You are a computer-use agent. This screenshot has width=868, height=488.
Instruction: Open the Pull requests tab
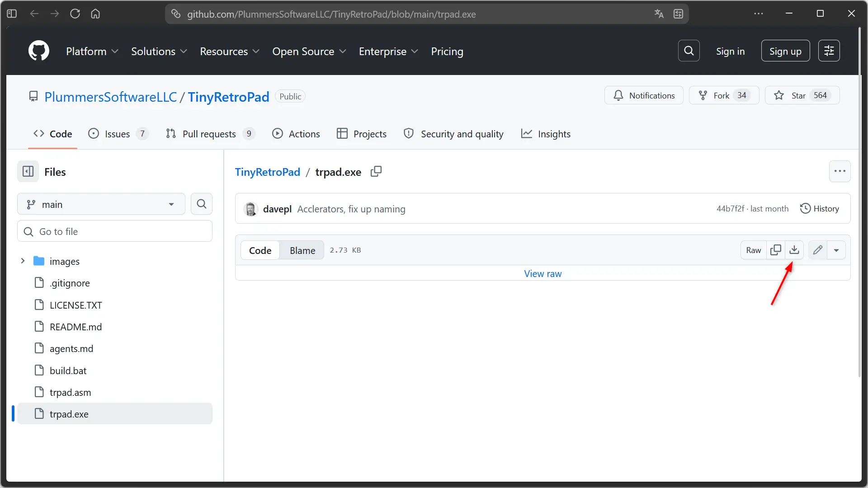(x=210, y=134)
